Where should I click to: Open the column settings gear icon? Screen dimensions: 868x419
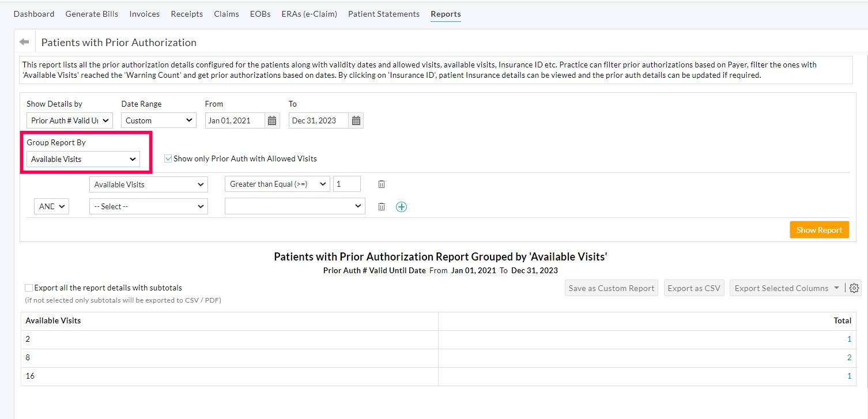click(x=854, y=288)
